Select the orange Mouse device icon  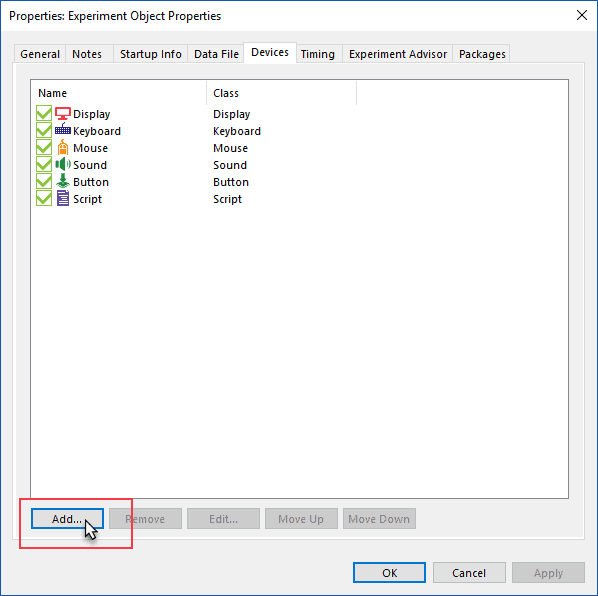tap(63, 147)
